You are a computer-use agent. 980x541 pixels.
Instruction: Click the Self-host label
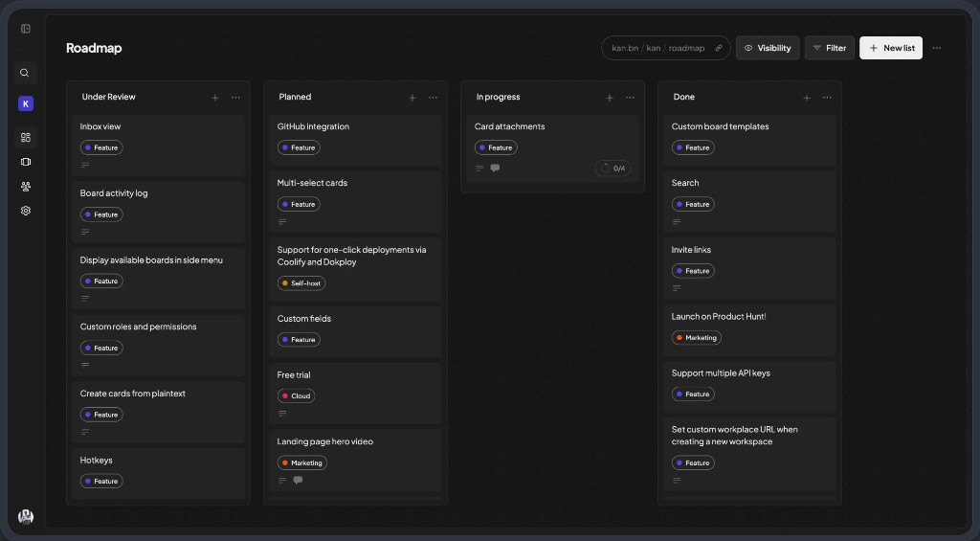tap(301, 283)
